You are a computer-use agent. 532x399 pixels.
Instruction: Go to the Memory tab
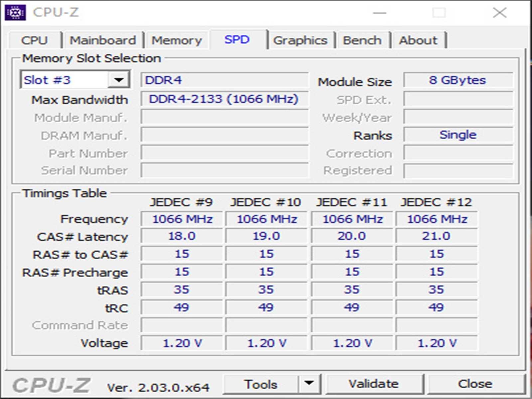[x=177, y=40]
